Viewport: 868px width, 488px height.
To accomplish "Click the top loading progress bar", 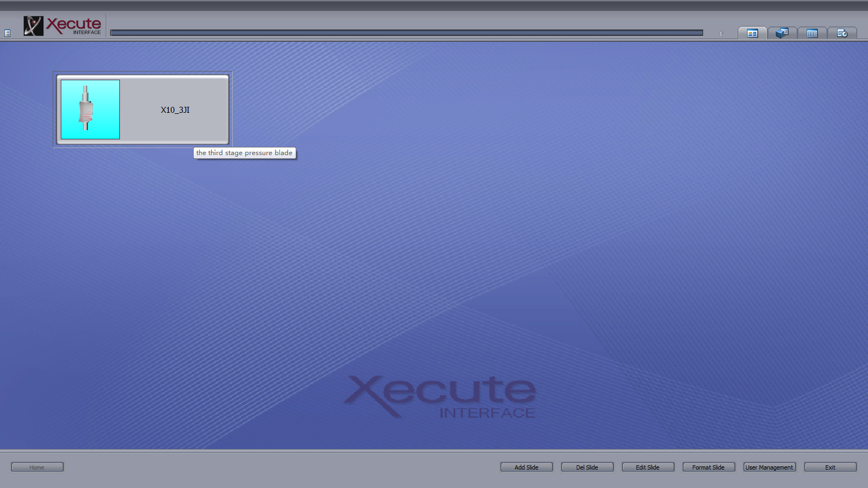I will click(406, 33).
